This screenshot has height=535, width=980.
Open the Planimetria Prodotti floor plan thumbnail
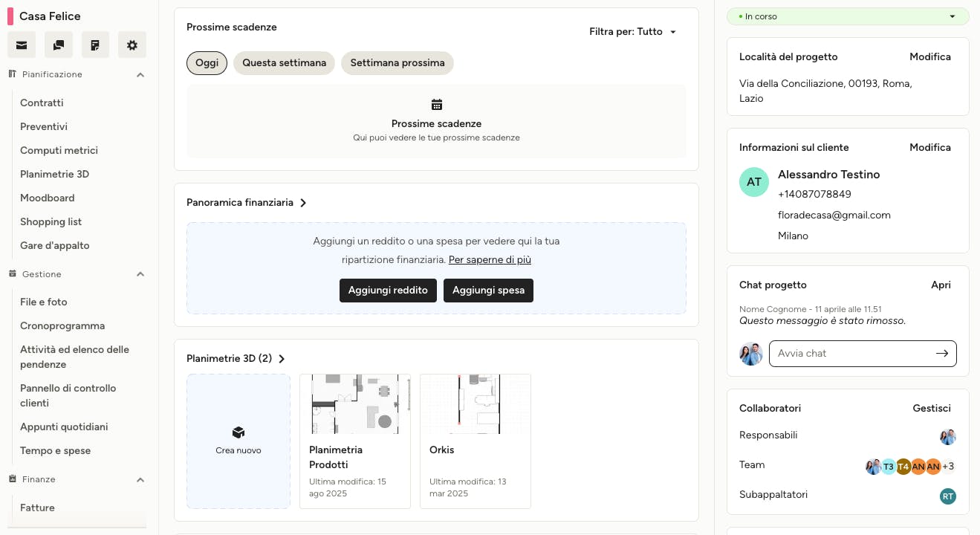(x=355, y=404)
